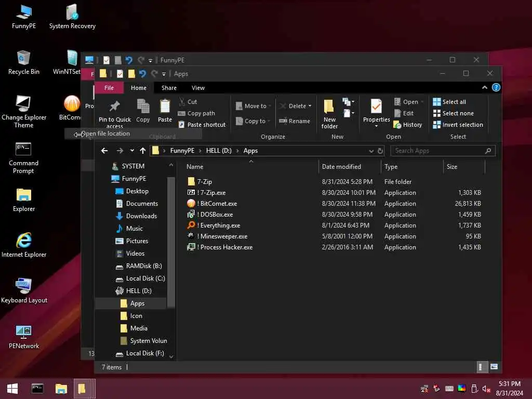Open Command Prompt from taskbar
532x399 pixels.
point(37,389)
